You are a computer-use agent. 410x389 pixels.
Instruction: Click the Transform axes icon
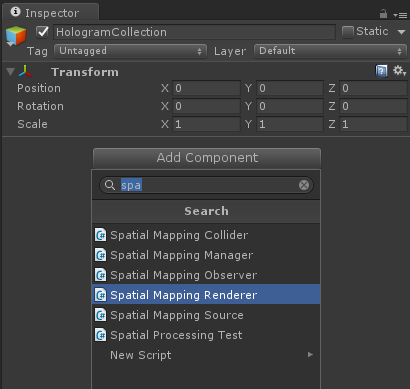point(25,71)
